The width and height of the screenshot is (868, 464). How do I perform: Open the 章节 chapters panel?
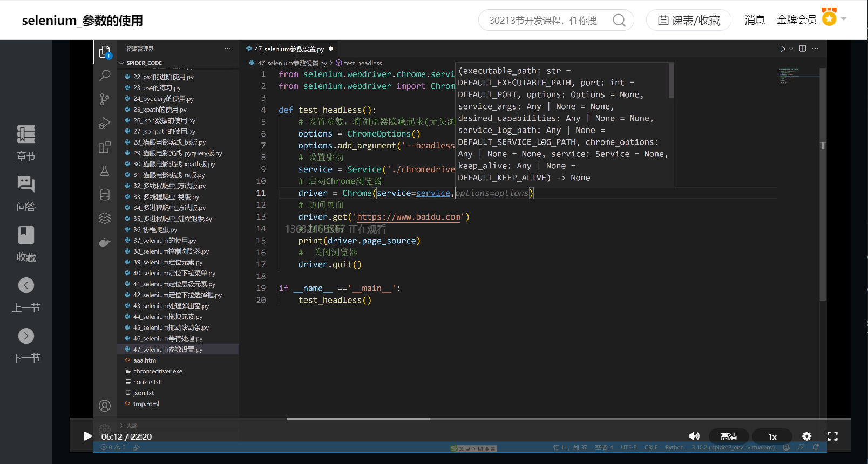tap(26, 143)
